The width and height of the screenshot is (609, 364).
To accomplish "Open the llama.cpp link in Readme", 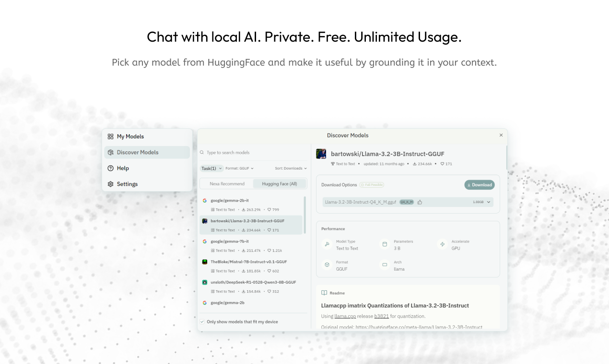I will click(x=345, y=316).
